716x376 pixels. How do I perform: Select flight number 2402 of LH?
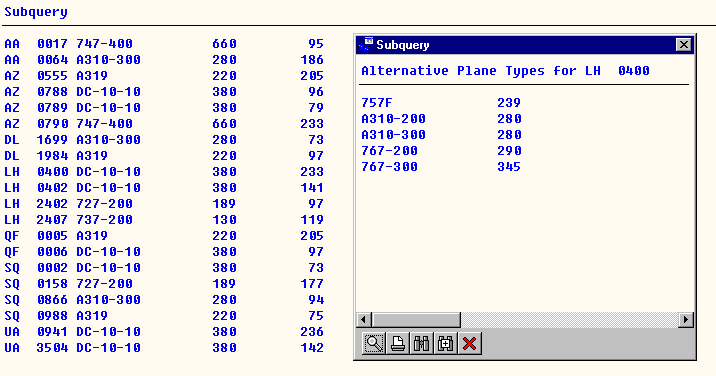[53, 204]
